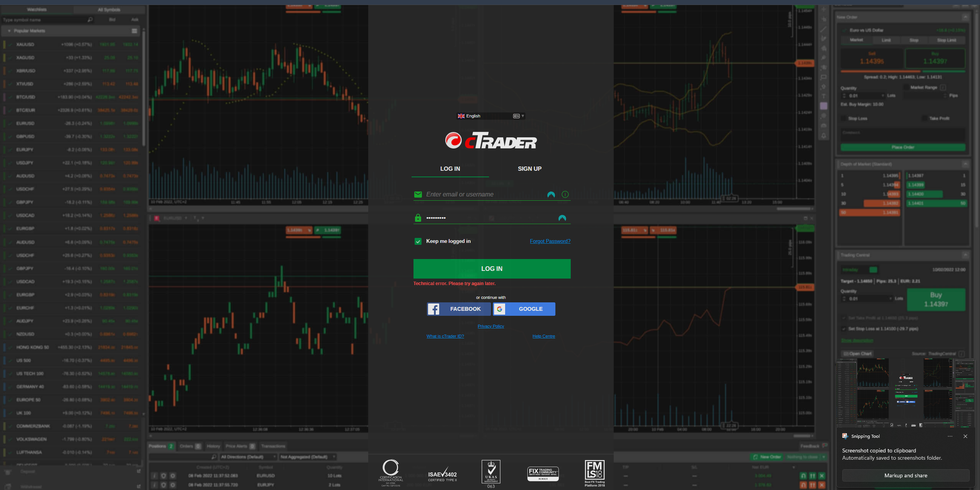The image size is (980, 490).
Task: Select the crosshair tool in chart toolbar
Action: tap(824, 9)
